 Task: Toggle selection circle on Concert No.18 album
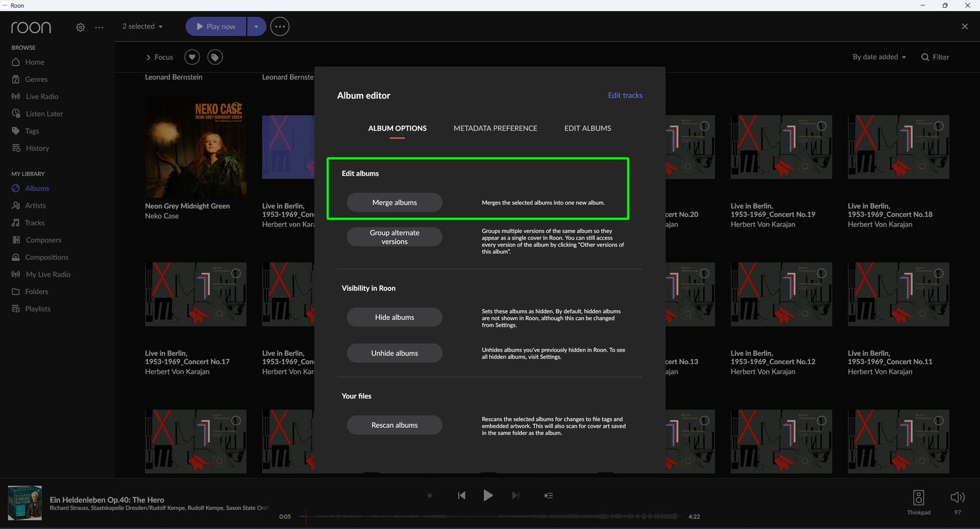tap(939, 126)
